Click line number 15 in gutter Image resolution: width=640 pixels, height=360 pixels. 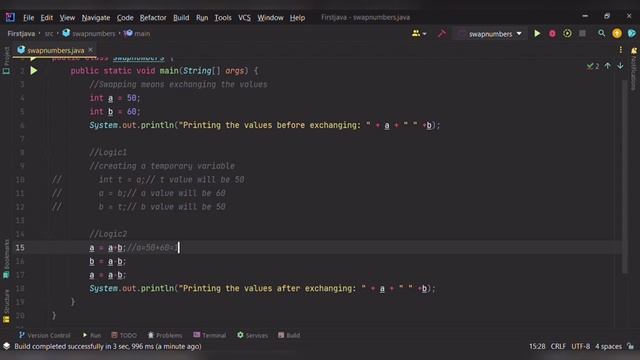[20, 247]
